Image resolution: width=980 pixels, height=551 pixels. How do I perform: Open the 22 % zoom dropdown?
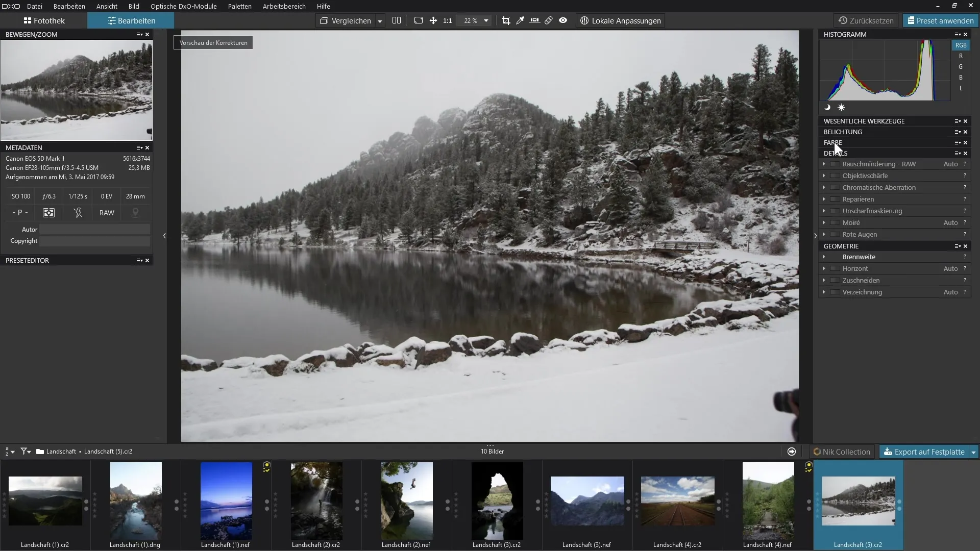point(486,21)
